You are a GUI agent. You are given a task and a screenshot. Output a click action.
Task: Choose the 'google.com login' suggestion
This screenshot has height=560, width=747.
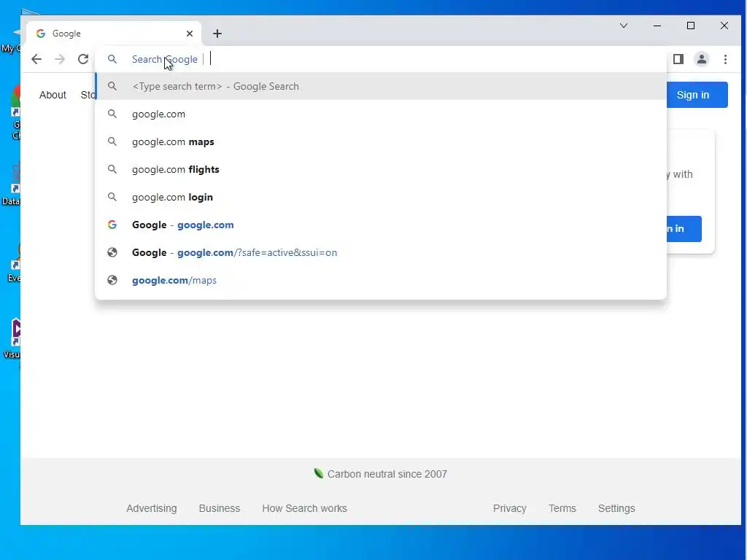pyautogui.click(x=381, y=197)
